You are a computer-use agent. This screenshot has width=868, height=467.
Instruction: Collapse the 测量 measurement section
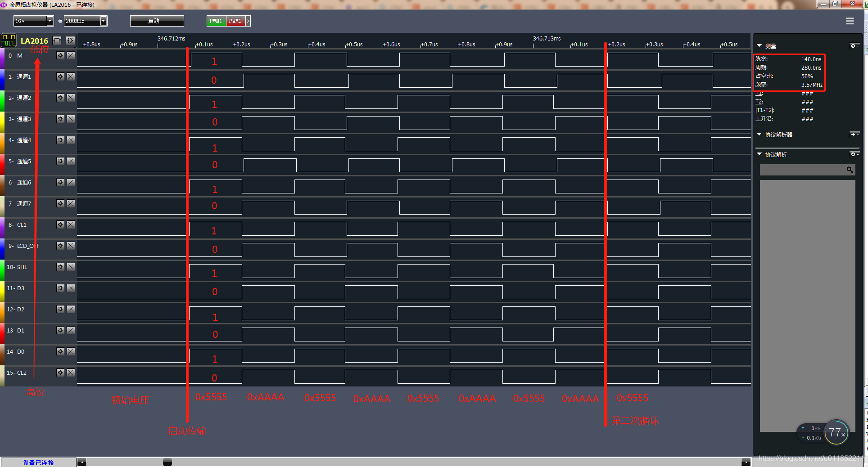[x=759, y=45]
